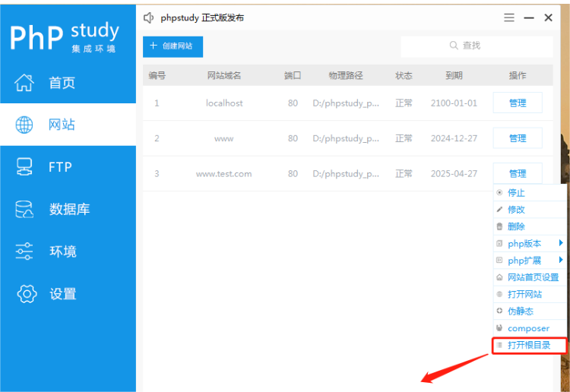This screenshot has width=570, height=392.
Task: Open the hamburger menu icon in the title bar
Action: tap(509, 17)
